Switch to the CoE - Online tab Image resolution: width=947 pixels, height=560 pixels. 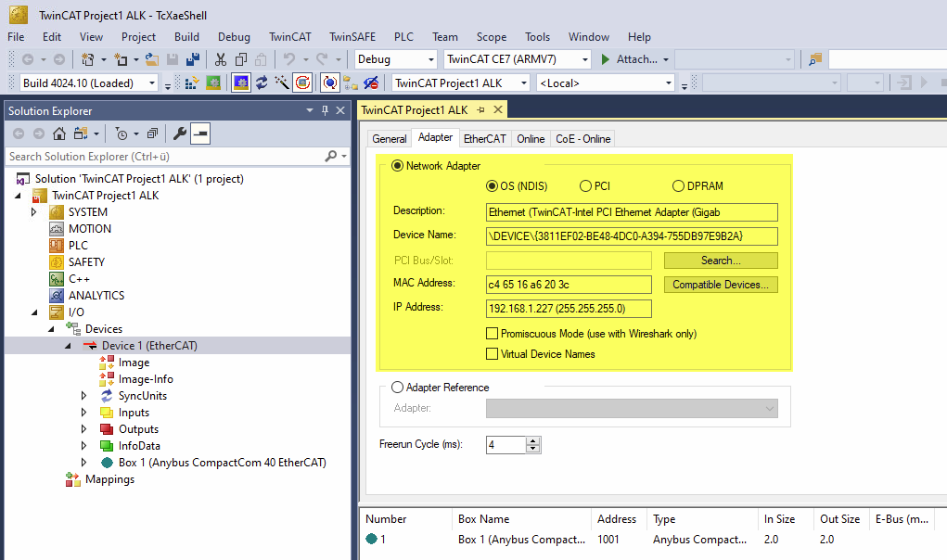point(582,139)
